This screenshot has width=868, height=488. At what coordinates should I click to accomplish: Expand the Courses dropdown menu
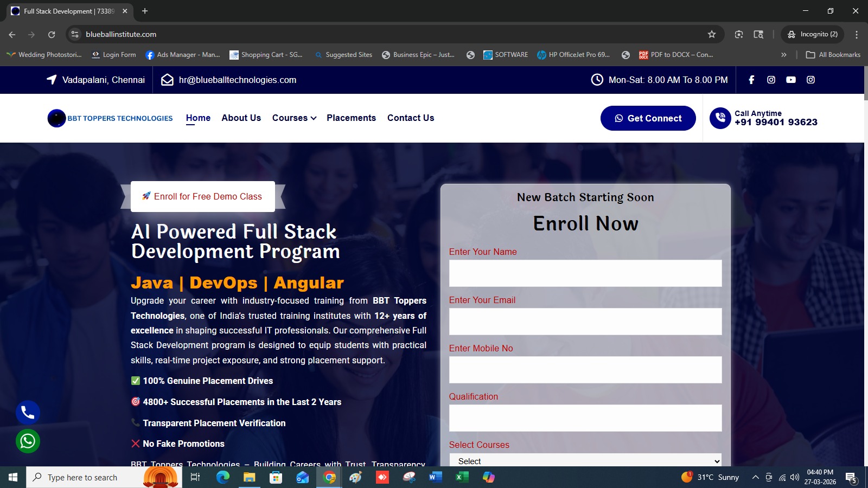[x=294, y=118]
